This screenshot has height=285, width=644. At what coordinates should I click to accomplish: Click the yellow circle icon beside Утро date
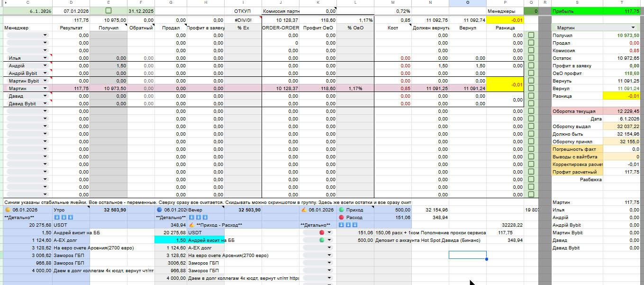8,210
